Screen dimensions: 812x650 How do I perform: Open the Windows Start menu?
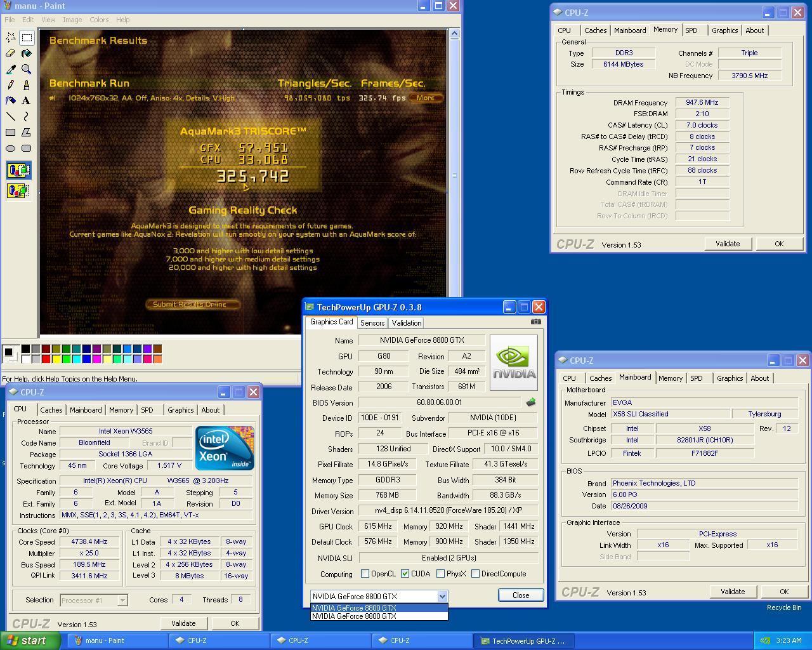click(x=30, y=640)
